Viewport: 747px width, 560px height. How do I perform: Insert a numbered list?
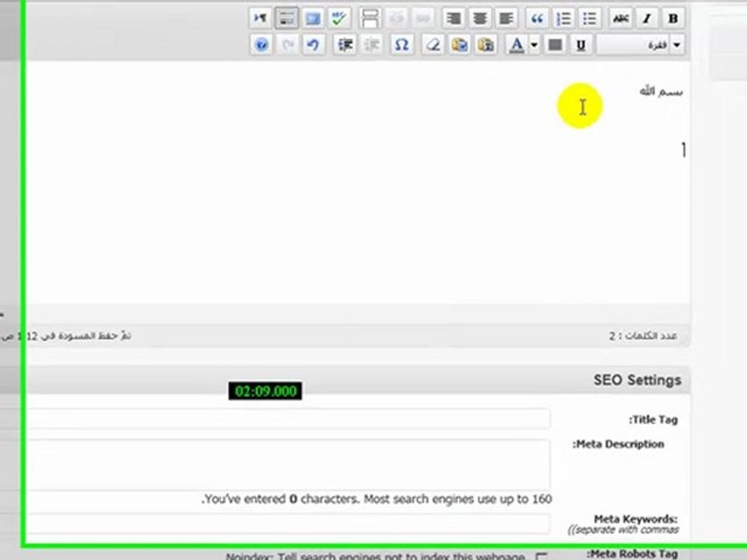(563, 19)
